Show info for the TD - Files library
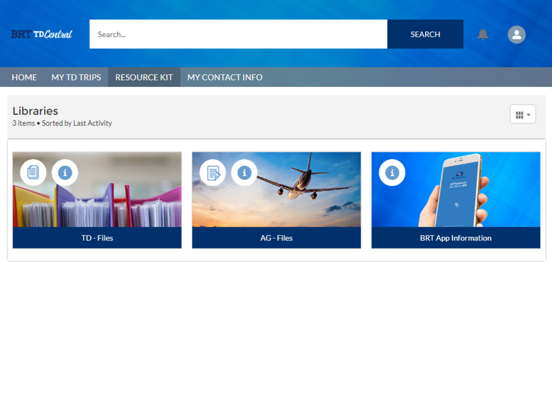This screenshot has width=552, height=414. coord(65,172)
